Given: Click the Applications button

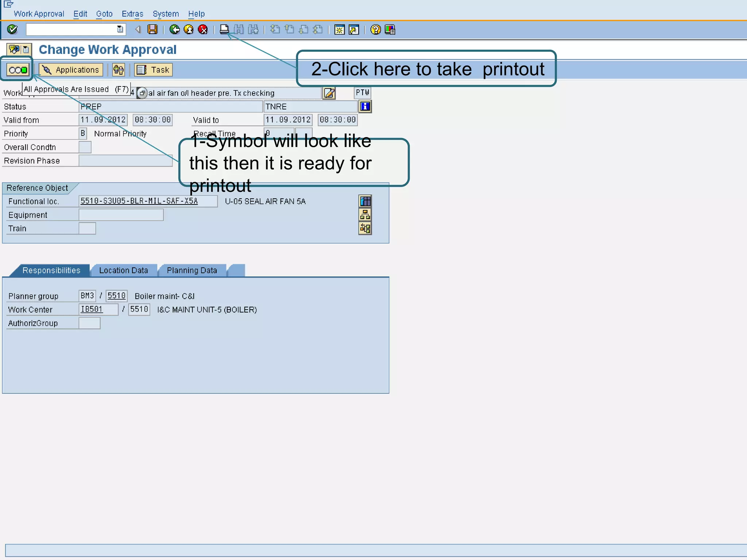Looking at the screenshot, I should tap(71, 70).
